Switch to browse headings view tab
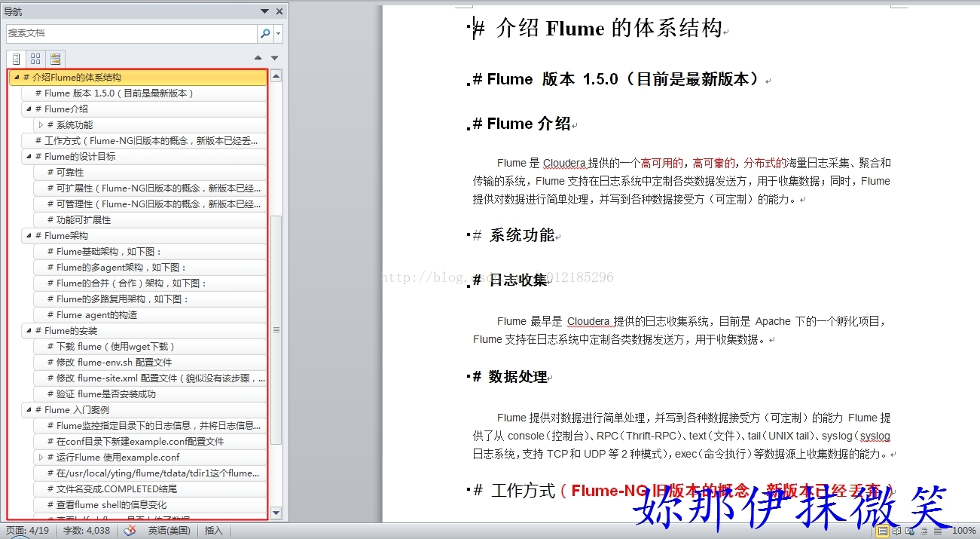Screen dimensions: 980x539 [x=16, y=59]
